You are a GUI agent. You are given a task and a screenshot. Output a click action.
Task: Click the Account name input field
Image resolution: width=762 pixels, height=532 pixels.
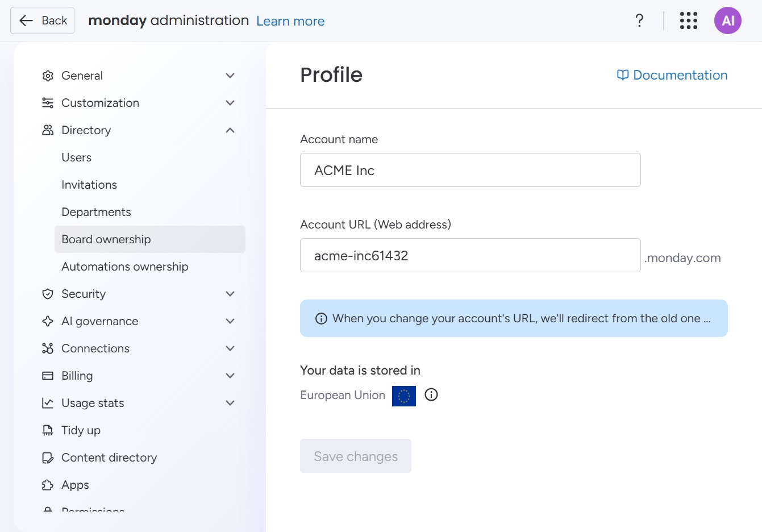click(x=470, y=170)
